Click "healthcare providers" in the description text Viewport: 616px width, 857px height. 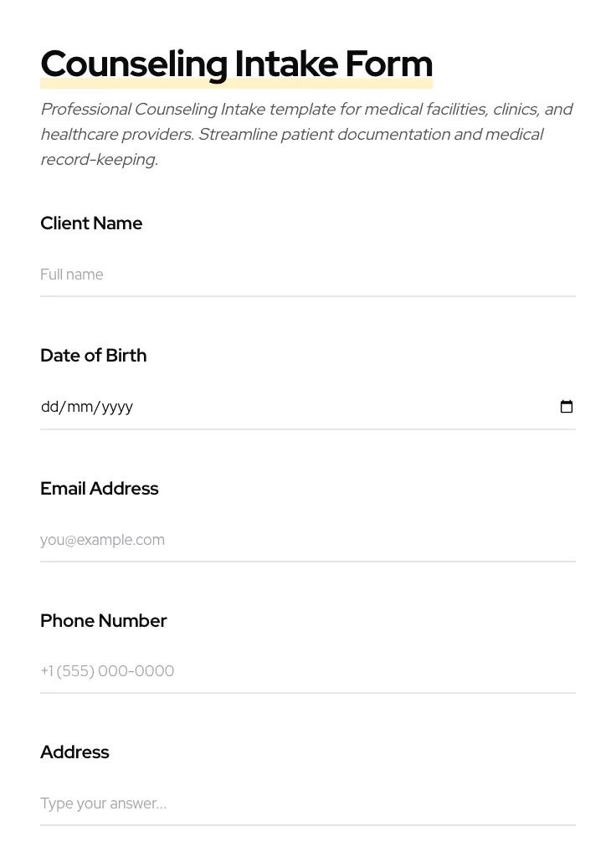coord(116,135)
